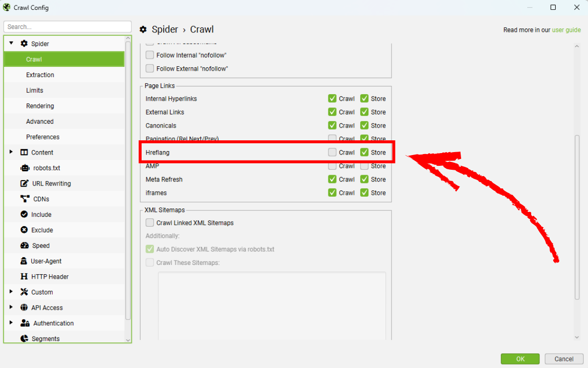This screenshot has width=588, height=368.
Task: Open the Extraction settings page
Action: pyautogui.click(x=40, y=75)
